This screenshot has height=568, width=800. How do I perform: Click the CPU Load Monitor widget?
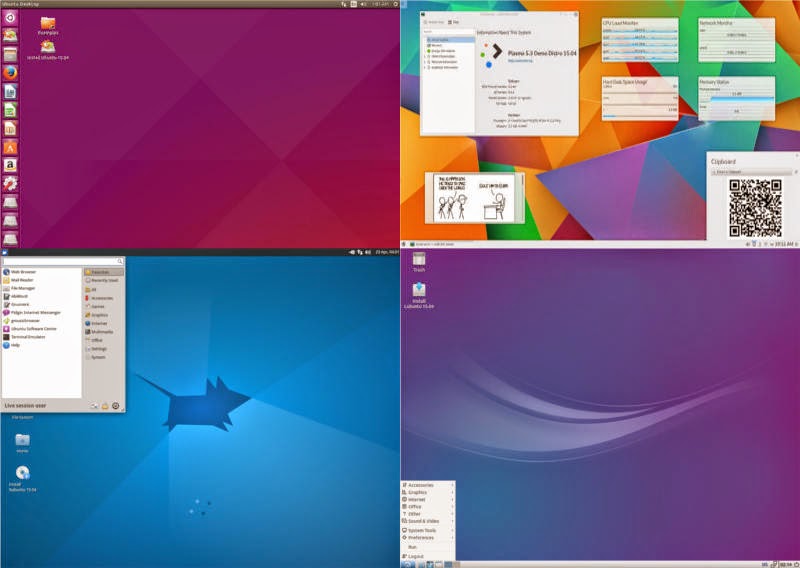[x=640, y=40]
